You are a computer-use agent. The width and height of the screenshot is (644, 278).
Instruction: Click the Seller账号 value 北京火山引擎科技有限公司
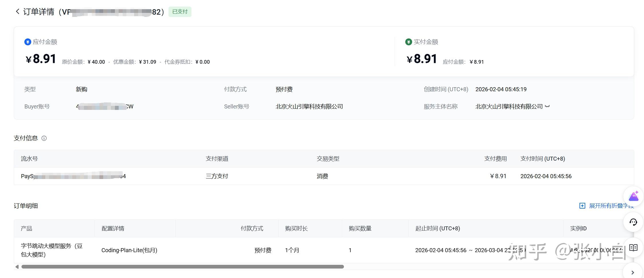coord(309,106)
